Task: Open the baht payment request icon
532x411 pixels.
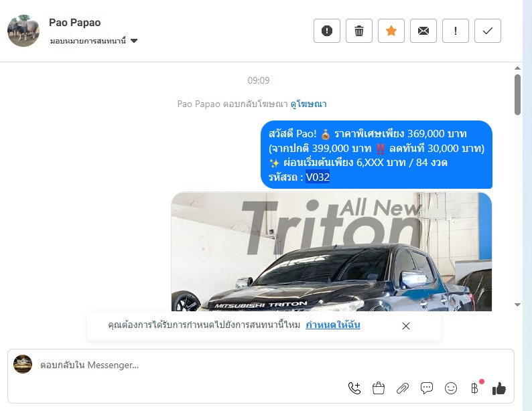Action: [x=475, y=388]
